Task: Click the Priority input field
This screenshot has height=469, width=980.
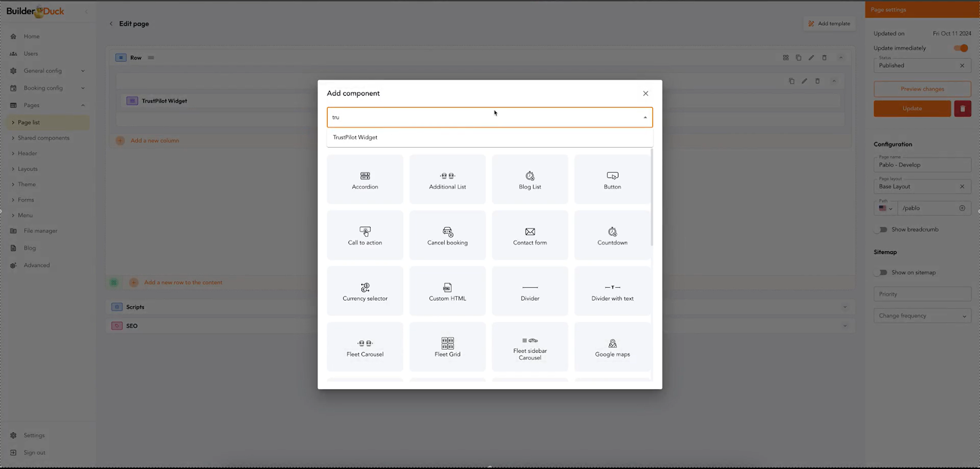Action: click(x=922, y=295)
